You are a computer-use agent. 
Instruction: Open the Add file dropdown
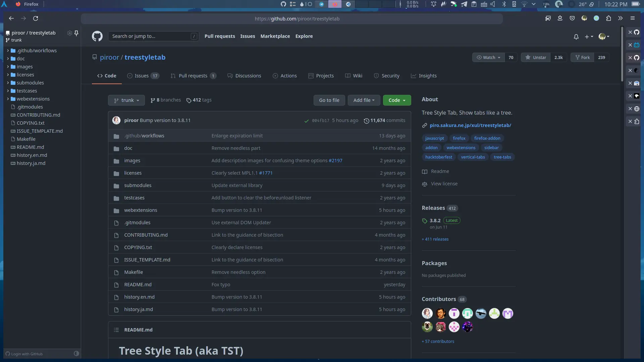click(x=364, y=100)
